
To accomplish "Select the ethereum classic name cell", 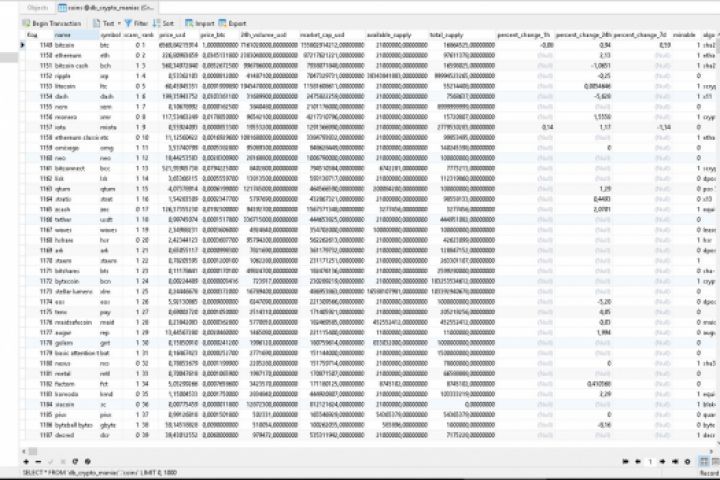I will (x=75, y=138).
